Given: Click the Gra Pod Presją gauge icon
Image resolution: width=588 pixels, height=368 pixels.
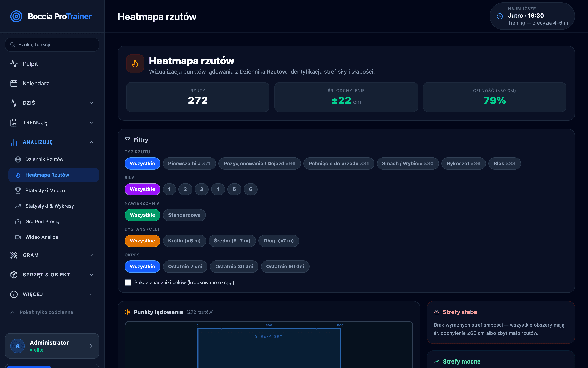Looking at the screenshot, I should click(x=18, y=222).
